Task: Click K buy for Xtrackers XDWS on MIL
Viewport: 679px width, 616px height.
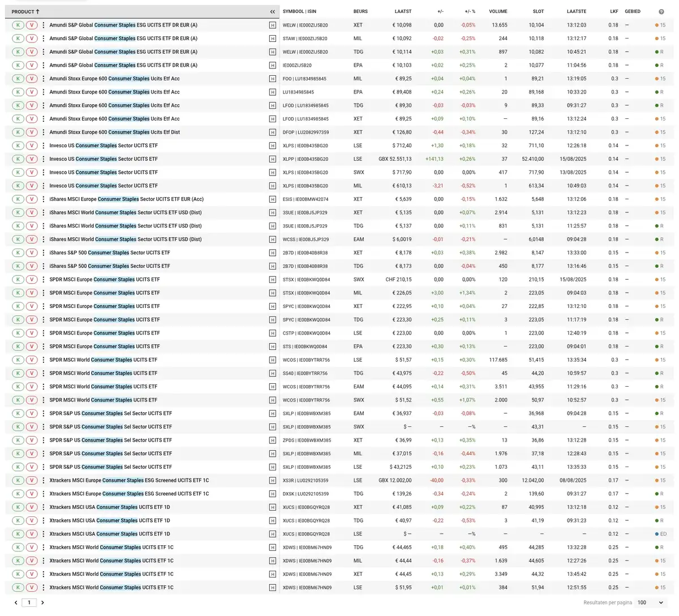Action: coord(18,561)
